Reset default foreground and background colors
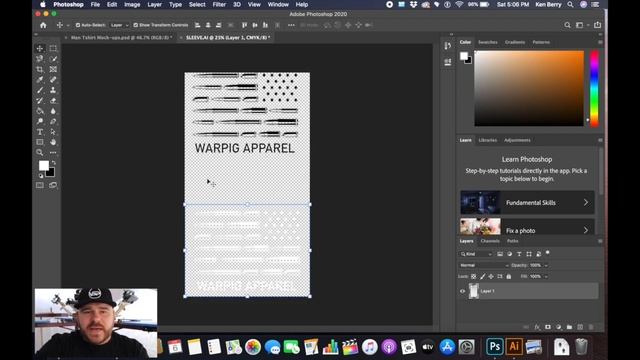The image size is (640, 360). pyautogui.click(x=41, y=176)
